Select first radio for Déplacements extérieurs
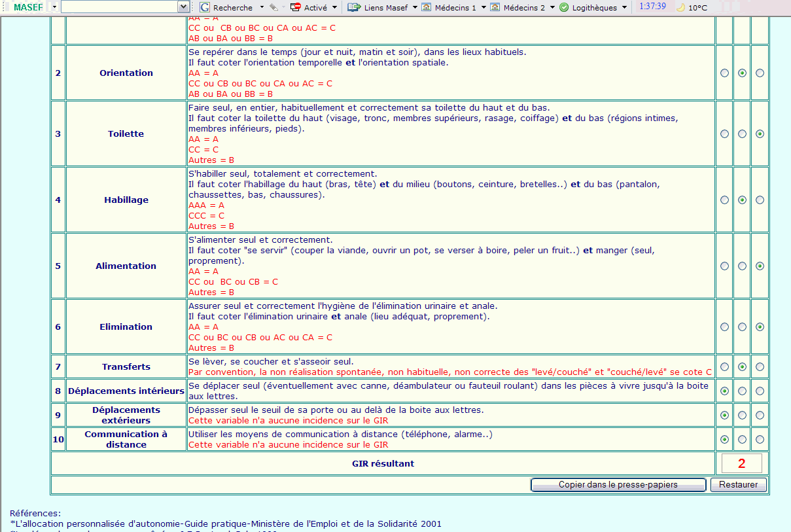 724,415
